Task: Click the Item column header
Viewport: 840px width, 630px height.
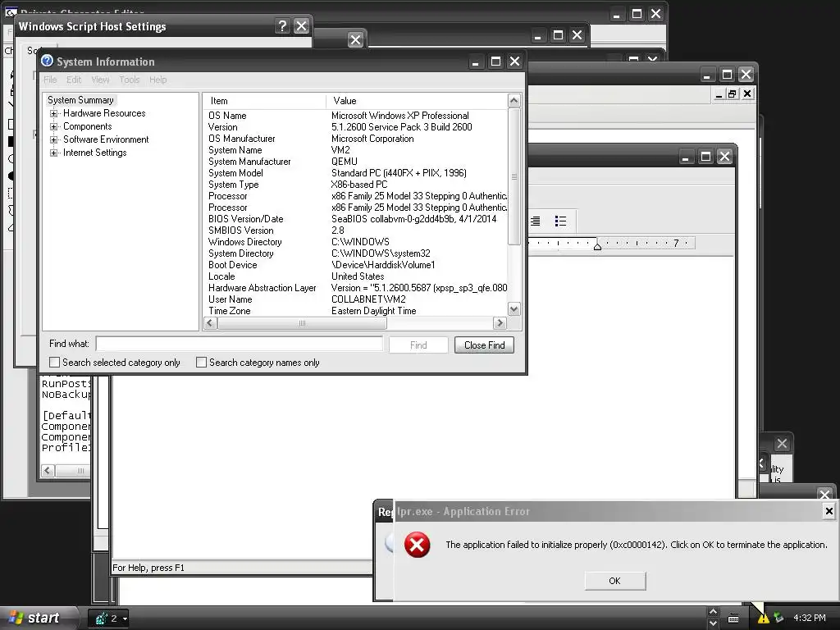Action: (x=265, y=101)
